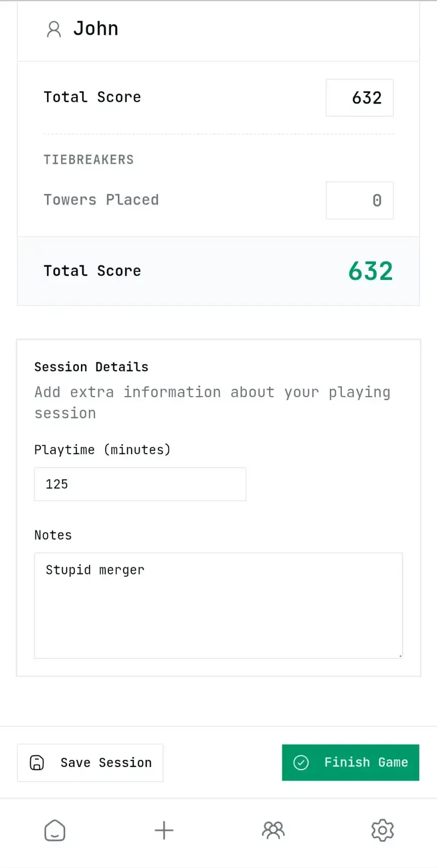Screen dimensions: 437x868
Task: Click the TIEBREAKERS section label
Action: [89, 159]
